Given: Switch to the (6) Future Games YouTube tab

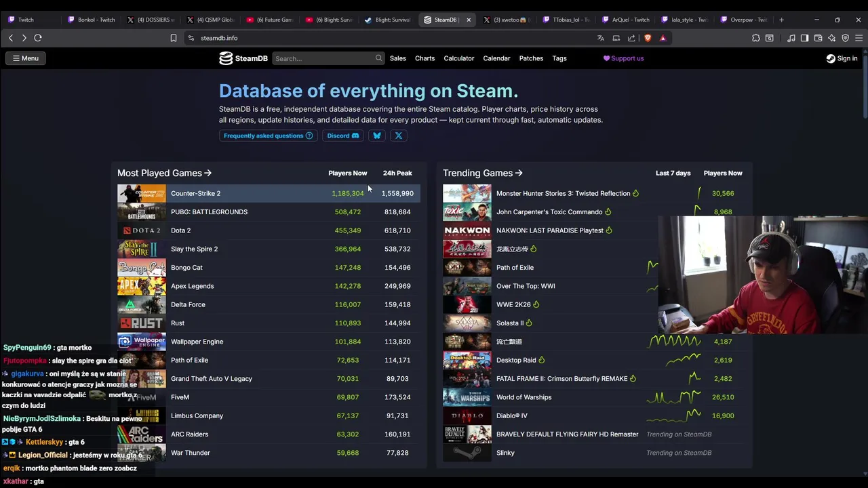Looking at the screenshot, I should point(270,20).
